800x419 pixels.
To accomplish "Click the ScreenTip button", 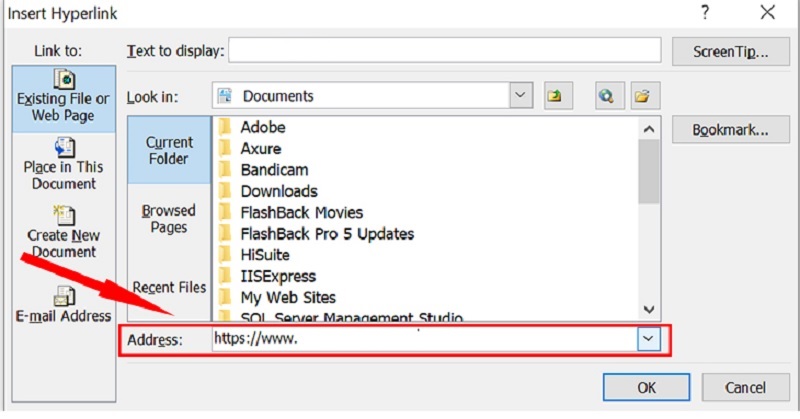I will point(731,52).
